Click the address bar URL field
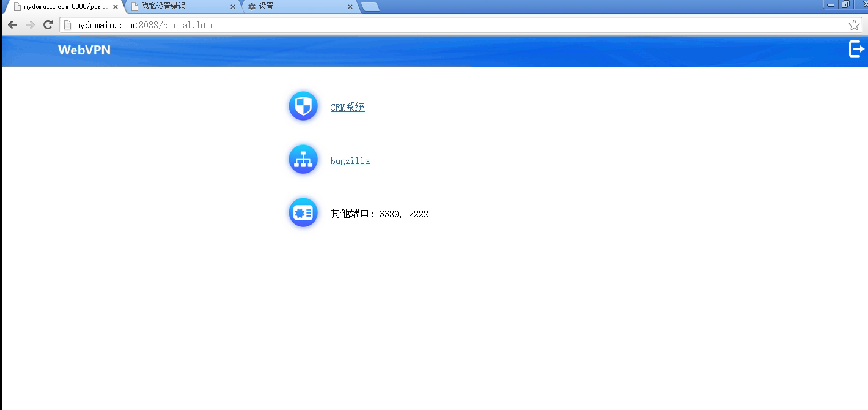This screenshot has width=868, height=410. pos(428,25)
